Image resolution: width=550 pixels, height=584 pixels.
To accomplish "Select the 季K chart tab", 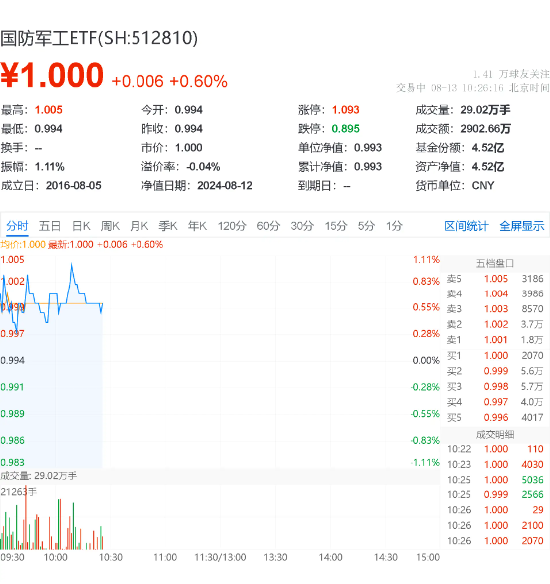I will click(x=168, y=226).
